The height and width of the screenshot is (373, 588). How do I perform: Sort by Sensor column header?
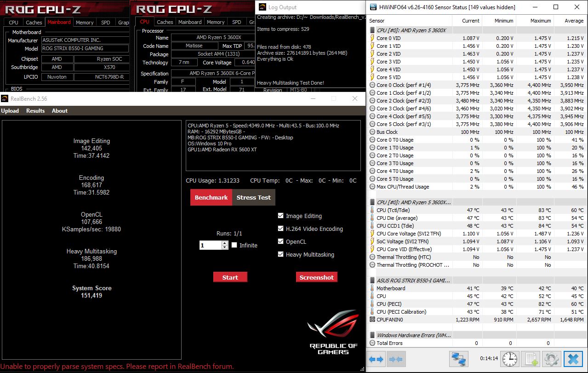click(410, 21)
